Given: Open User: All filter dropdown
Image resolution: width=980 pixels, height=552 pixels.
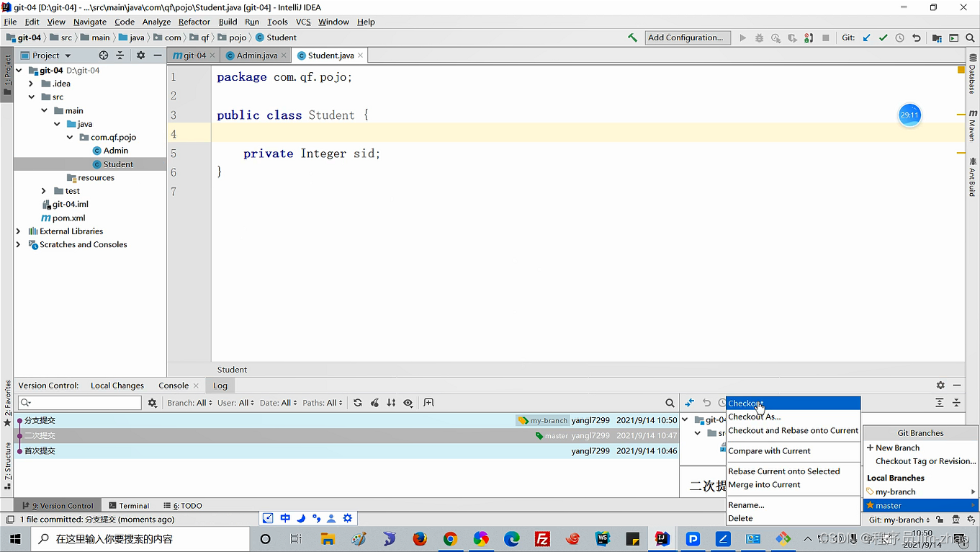Looking at the screenshot, I should (x=235, y=403).
